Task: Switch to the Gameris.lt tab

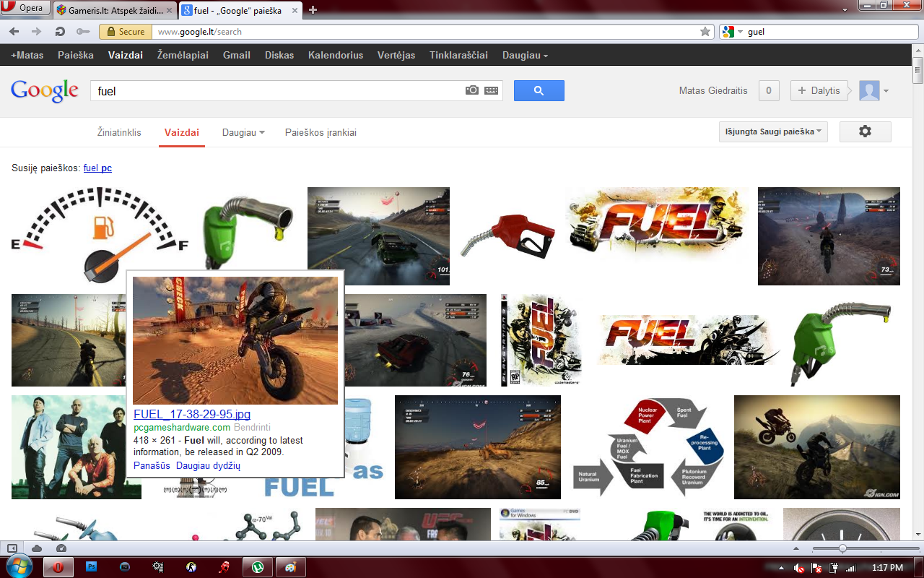Action: click(114, 9)
